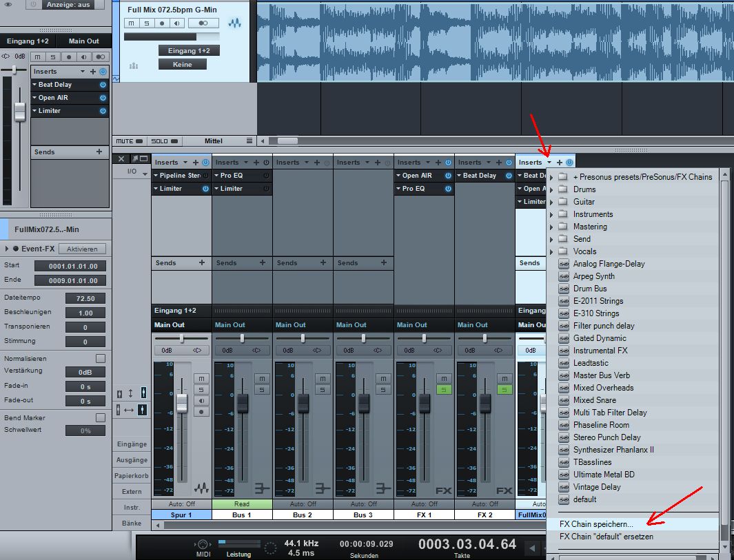The image size is (734, 560).
Task: Select the Master Bus Verb preset
Action: click(601, 375)
